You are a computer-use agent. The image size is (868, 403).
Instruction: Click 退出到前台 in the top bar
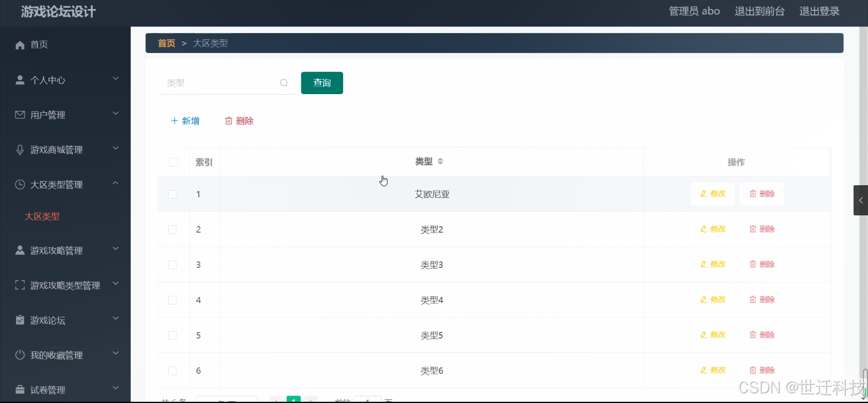tap(759, 11)
